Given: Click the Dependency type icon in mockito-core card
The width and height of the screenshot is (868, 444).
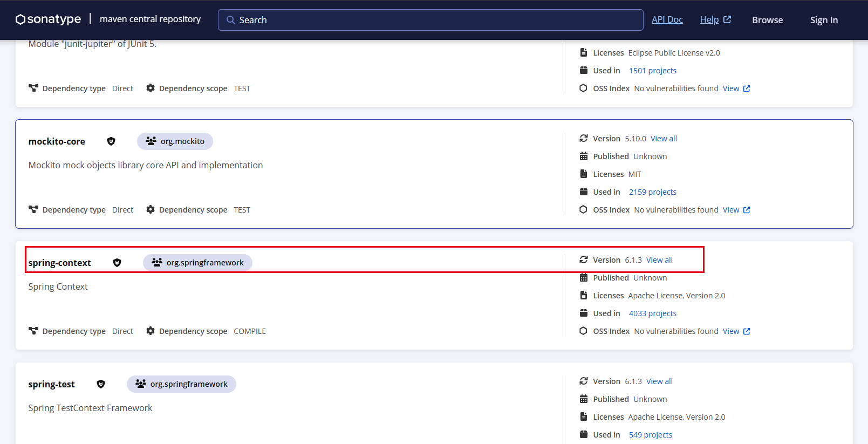Looking at the screenshot, I should click(x=33, y=209).
